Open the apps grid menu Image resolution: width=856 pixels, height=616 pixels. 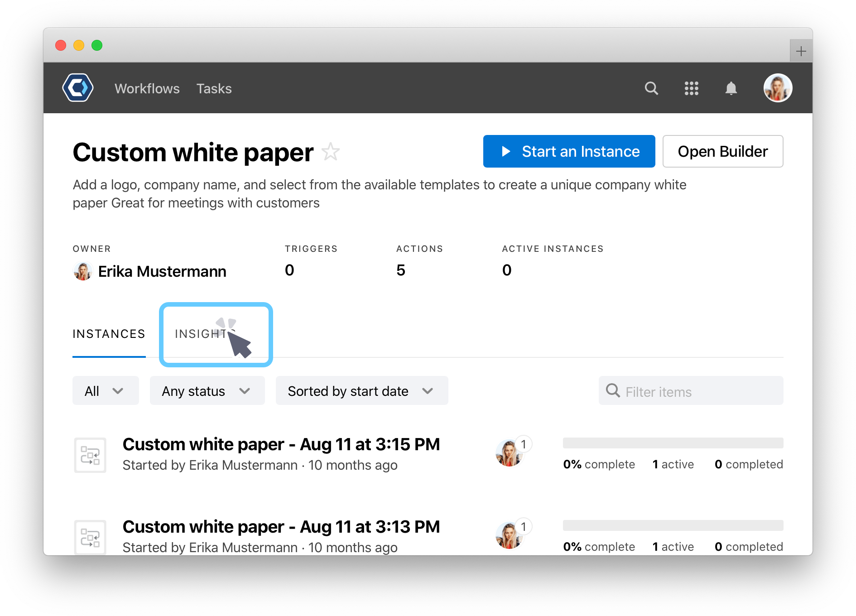click(691, 88)
